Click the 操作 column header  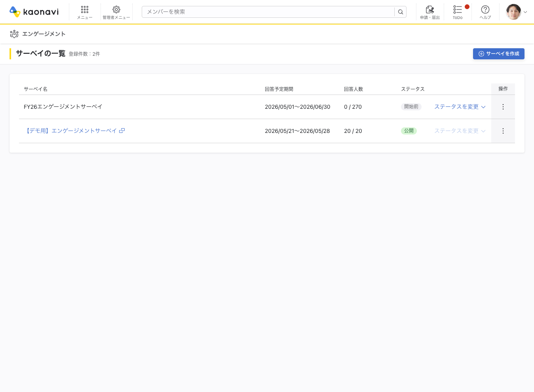(x=503, y=89)
